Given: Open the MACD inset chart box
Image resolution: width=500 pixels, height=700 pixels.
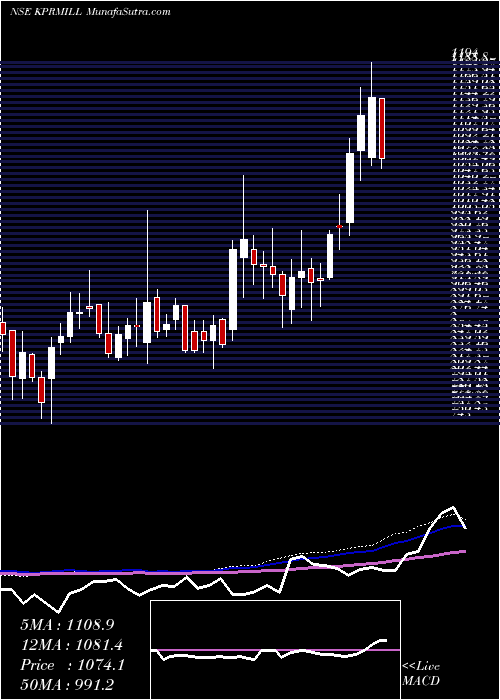Looking at the screenshot, I should 275,650.
